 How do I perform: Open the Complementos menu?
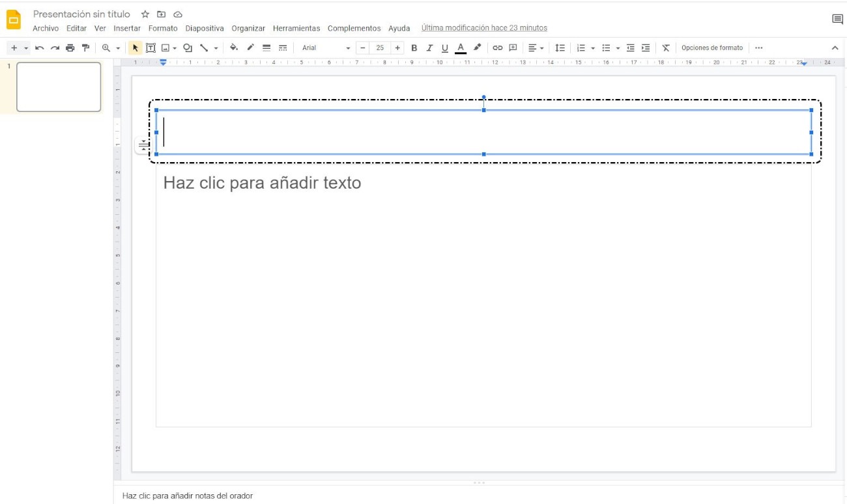(354, 29)
